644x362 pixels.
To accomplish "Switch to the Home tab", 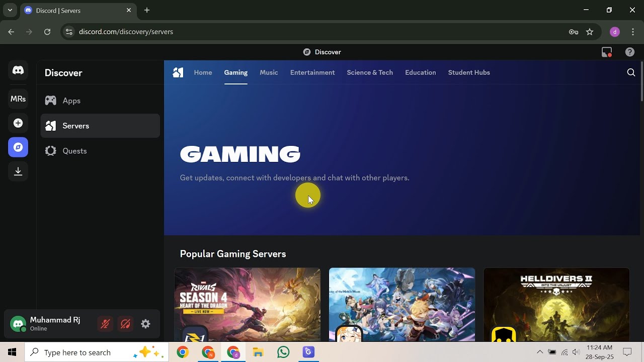I will (x=203, y=72).
